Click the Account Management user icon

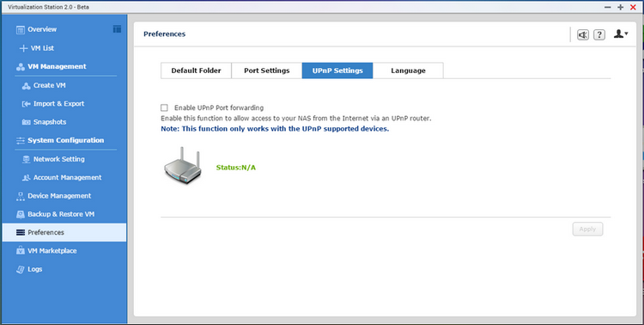click(x=26, y=178)
